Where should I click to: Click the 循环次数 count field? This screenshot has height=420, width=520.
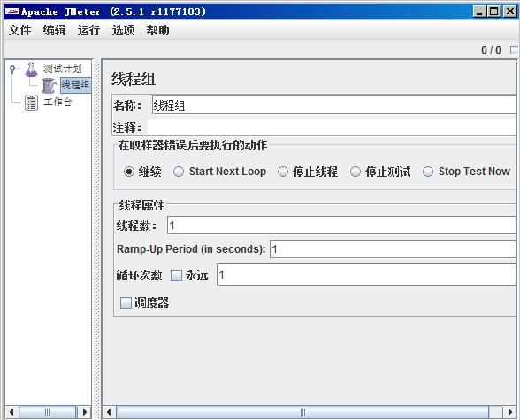click(x=366, y=274)
